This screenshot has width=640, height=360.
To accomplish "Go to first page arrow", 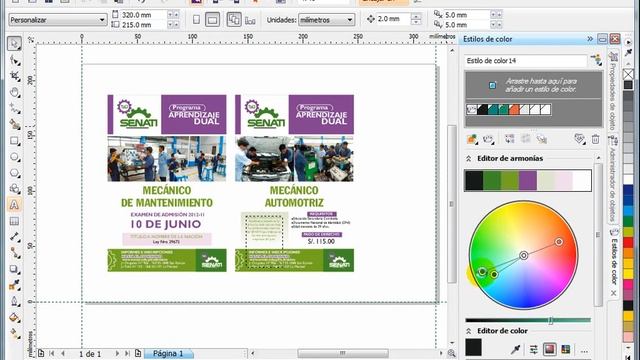I will (52, 353).
